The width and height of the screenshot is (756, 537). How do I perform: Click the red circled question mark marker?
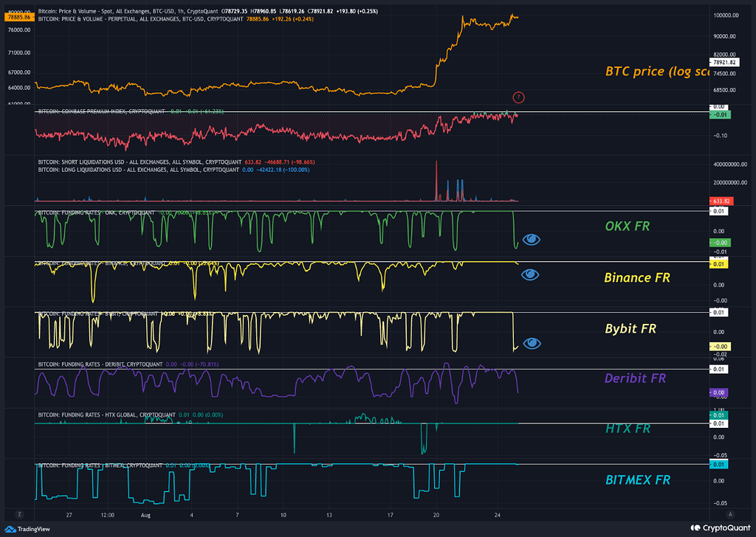click(x=518, y=97)
